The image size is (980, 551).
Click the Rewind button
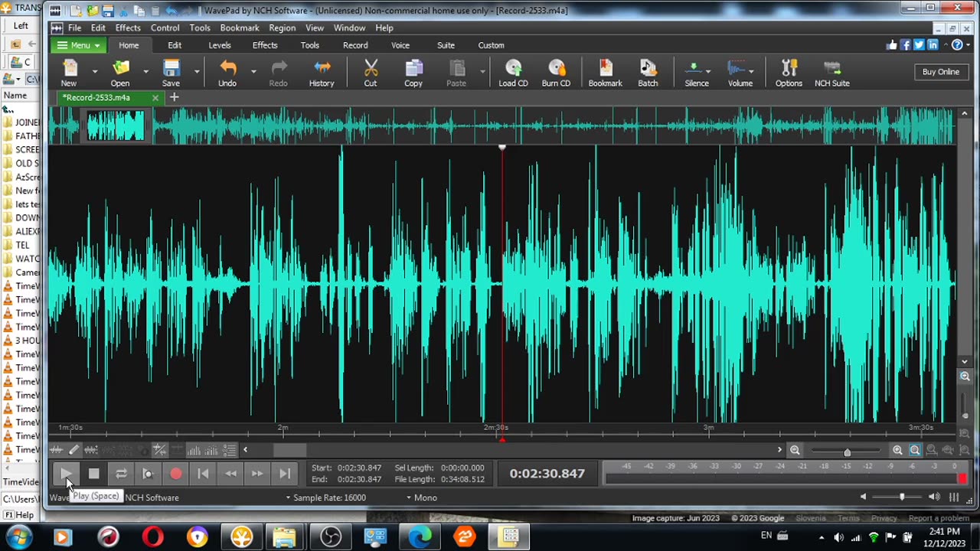click(x=230, y=474)
